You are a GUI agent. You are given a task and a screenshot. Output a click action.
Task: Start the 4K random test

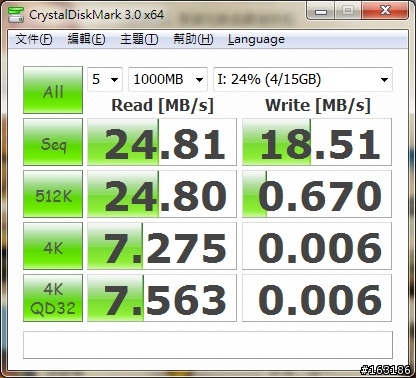53,246
